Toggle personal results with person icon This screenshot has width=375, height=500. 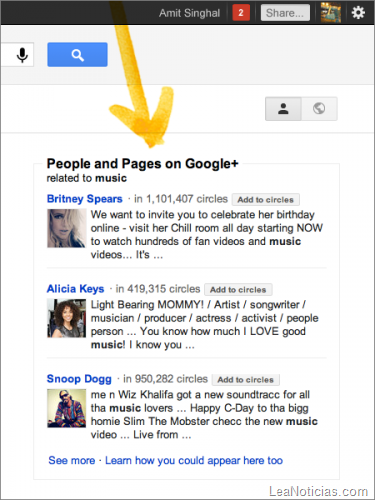[x=283, y=109]
